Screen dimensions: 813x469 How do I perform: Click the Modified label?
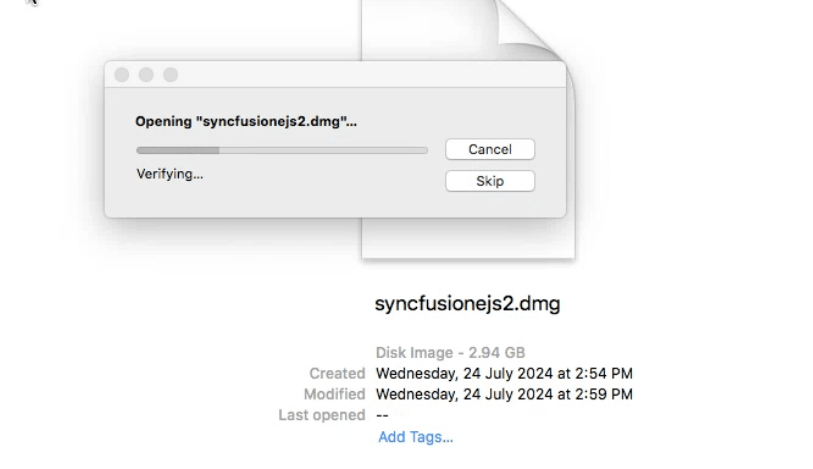(x=334, y=394)
